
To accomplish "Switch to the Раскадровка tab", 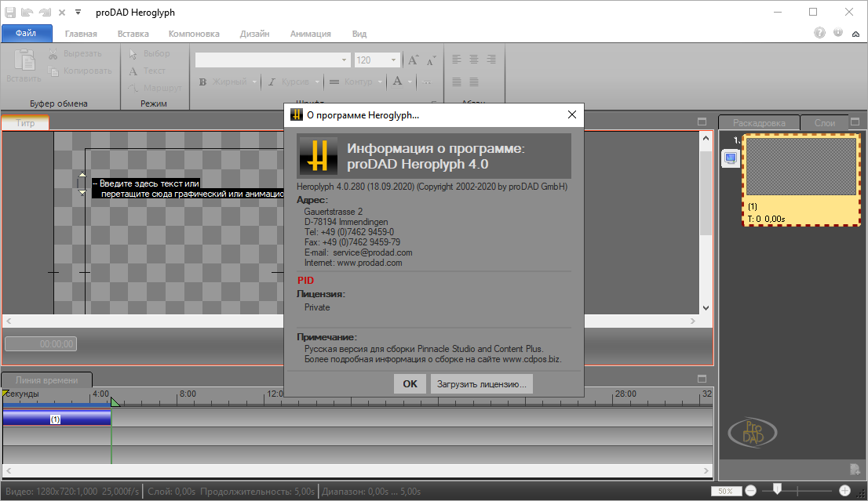I will pos(759,123).
